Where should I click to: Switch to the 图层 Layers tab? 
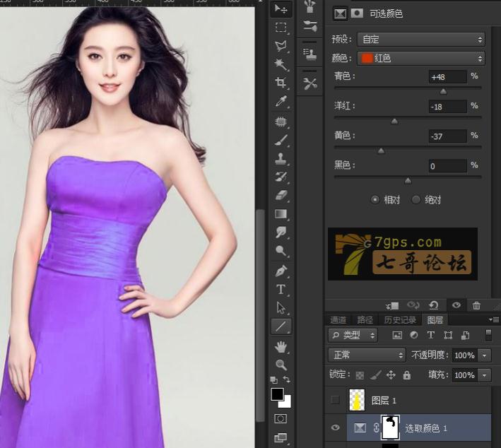pyautogui.click(x=435, y=320)
